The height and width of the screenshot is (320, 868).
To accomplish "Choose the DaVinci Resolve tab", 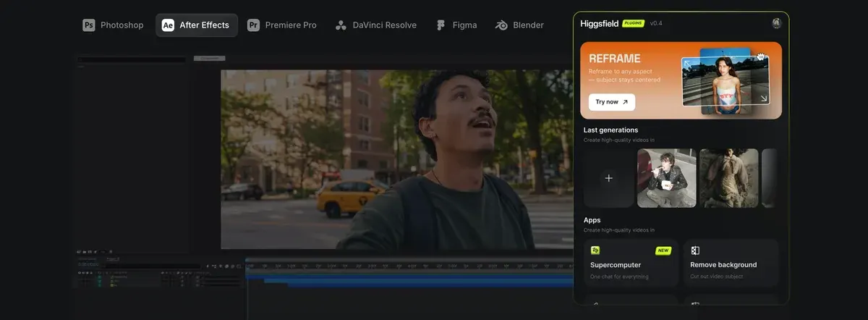I will [x=376, y=25].
